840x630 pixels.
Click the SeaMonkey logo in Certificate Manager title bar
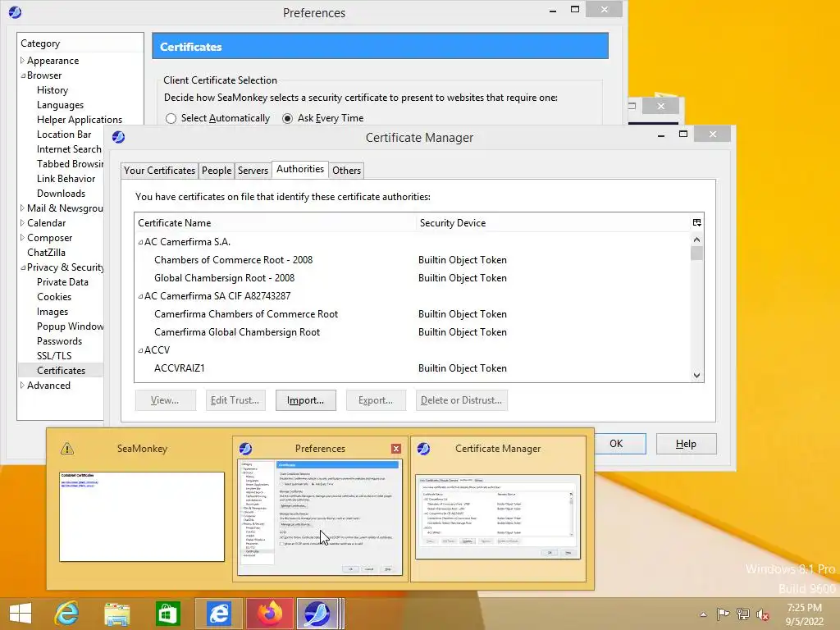[x=118, y=137]
